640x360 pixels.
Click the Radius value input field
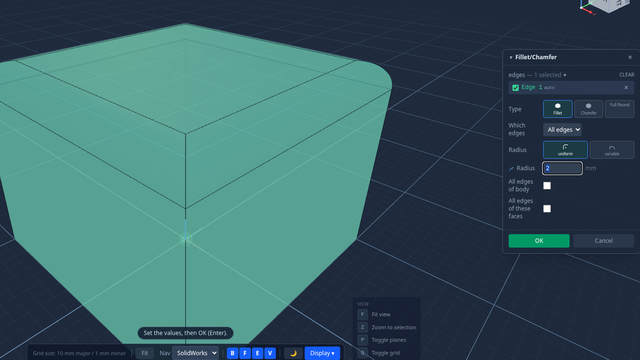[x=562, y=168]
